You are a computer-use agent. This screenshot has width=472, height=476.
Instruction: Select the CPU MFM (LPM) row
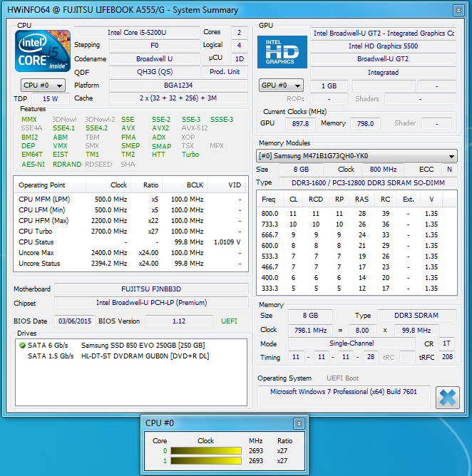coord(130,200)
